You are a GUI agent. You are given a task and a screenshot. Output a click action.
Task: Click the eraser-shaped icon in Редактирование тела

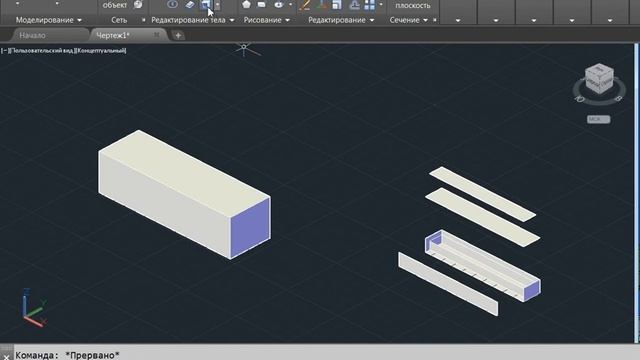[190, 4]
